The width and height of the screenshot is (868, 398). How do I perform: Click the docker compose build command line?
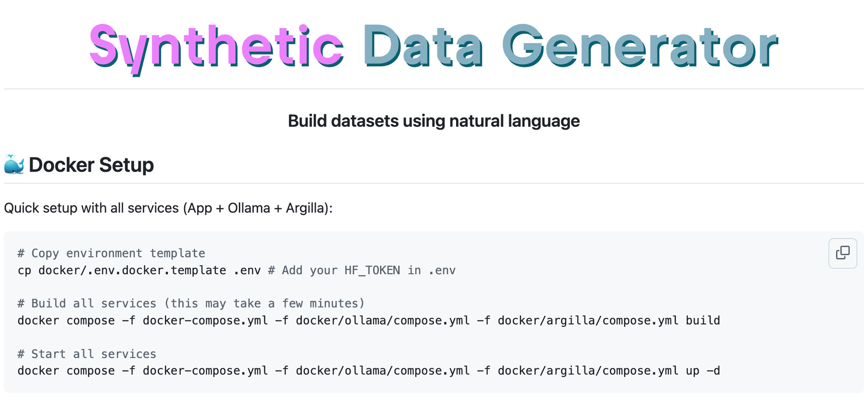[x=369, y=321]
